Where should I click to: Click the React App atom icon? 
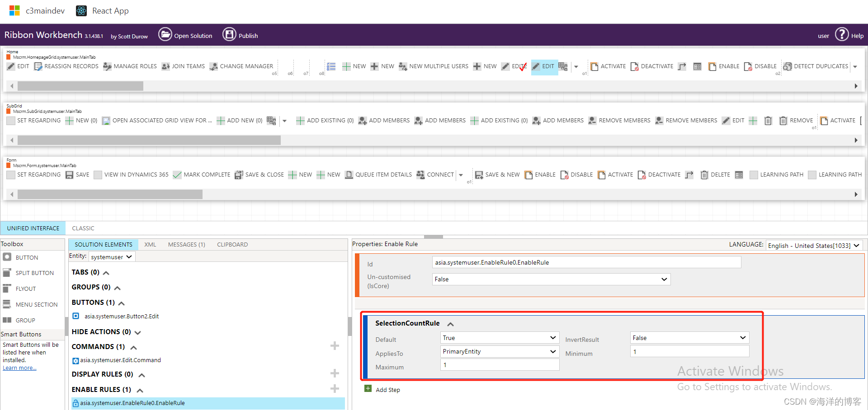pos(81,11)
